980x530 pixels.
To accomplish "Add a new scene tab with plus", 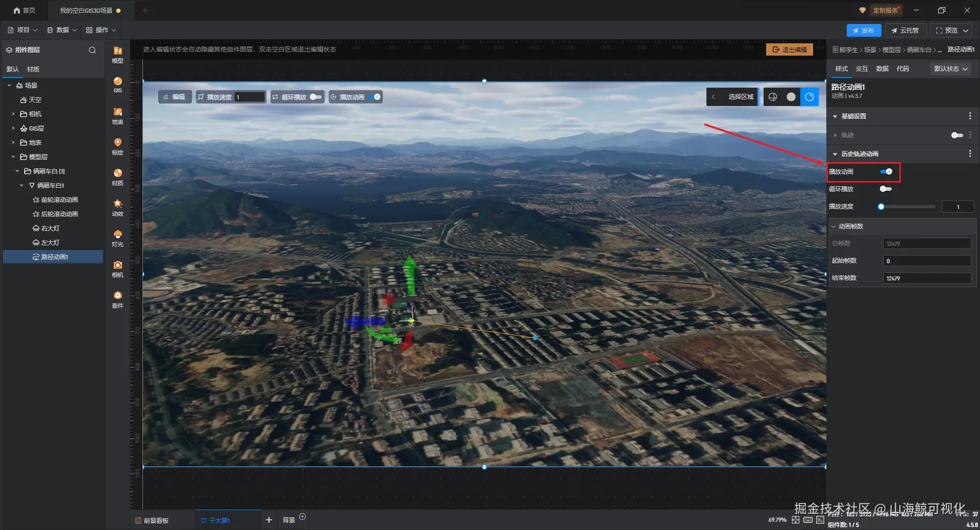I will (145, 10).
